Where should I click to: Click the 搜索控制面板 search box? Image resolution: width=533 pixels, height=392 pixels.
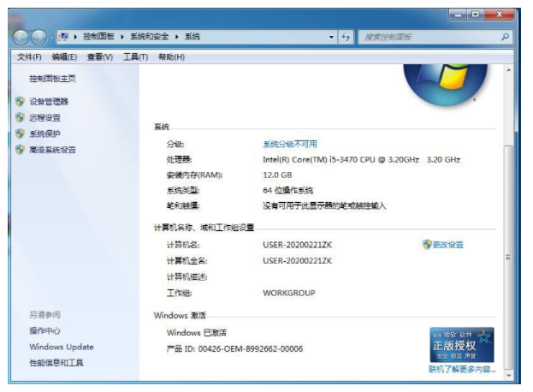point(428,38)
